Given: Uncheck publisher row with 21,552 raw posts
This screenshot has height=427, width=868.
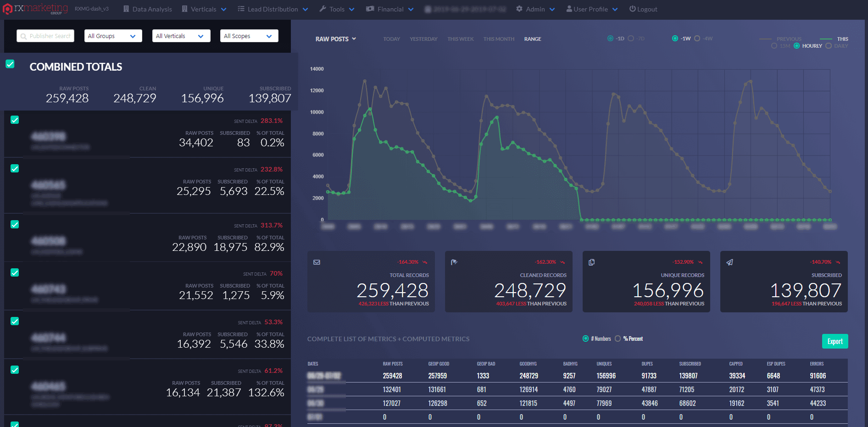Looking at the screenshot, I should (15, 272).
